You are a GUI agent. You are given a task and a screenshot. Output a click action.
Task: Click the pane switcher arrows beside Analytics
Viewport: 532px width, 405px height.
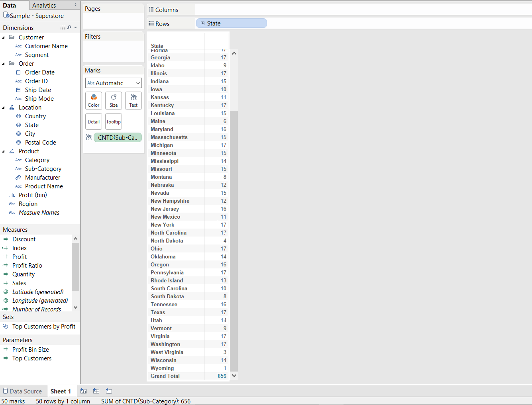(75, 5)
